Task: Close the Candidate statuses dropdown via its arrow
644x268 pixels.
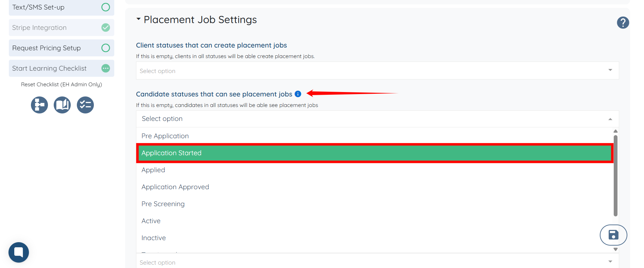Action: coord(610,119)
